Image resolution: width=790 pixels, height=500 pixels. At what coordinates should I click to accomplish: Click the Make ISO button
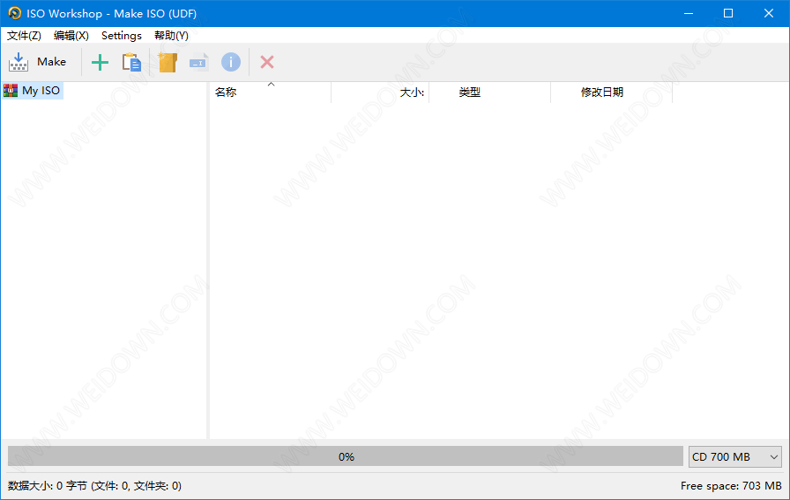tap(38, 62)
